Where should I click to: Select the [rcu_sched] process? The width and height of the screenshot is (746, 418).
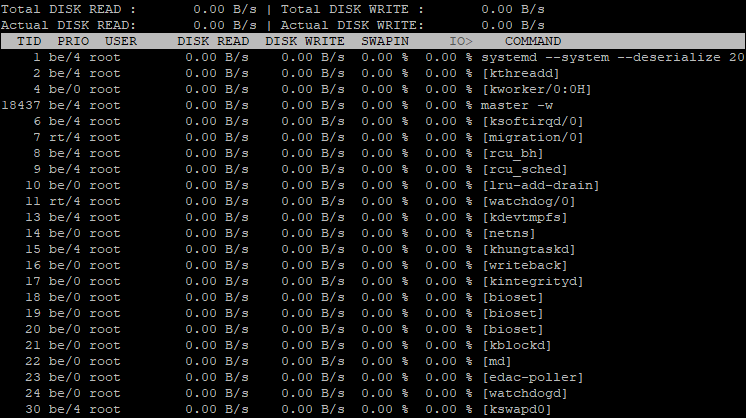click(x=524, y=170)
